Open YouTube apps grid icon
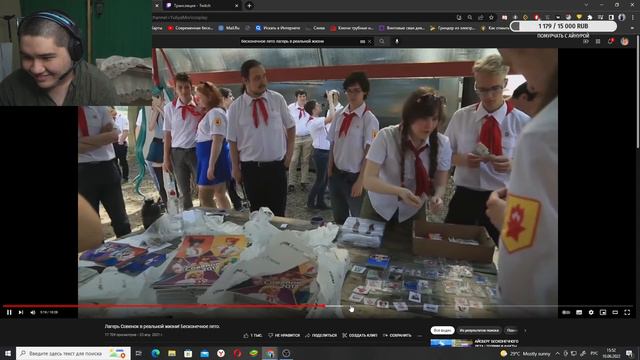 click(x=598, y=41)
